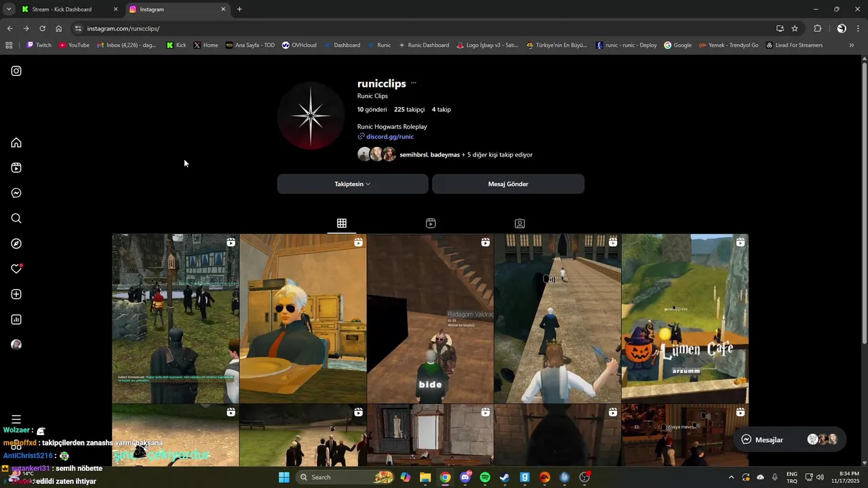868x488 pixels.
Task: Open the Explore compass icon
Action: click(x=16, y=244)
